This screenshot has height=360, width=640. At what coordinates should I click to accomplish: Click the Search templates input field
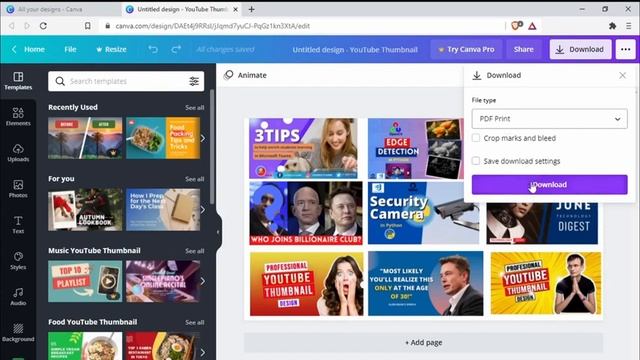pyautogui.click(x=126, y=81)
